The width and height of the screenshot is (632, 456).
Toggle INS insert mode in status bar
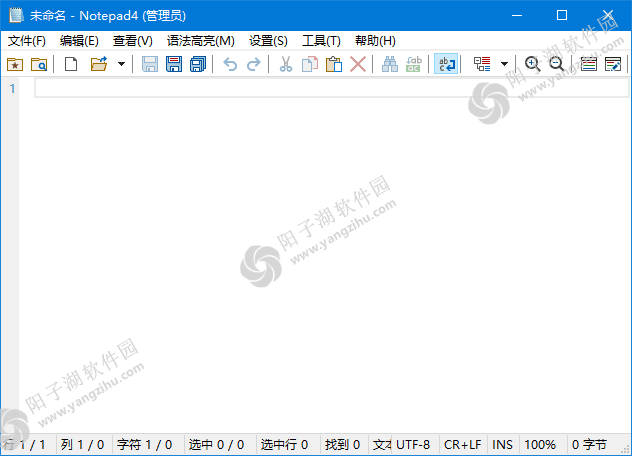tap(503, 445)
